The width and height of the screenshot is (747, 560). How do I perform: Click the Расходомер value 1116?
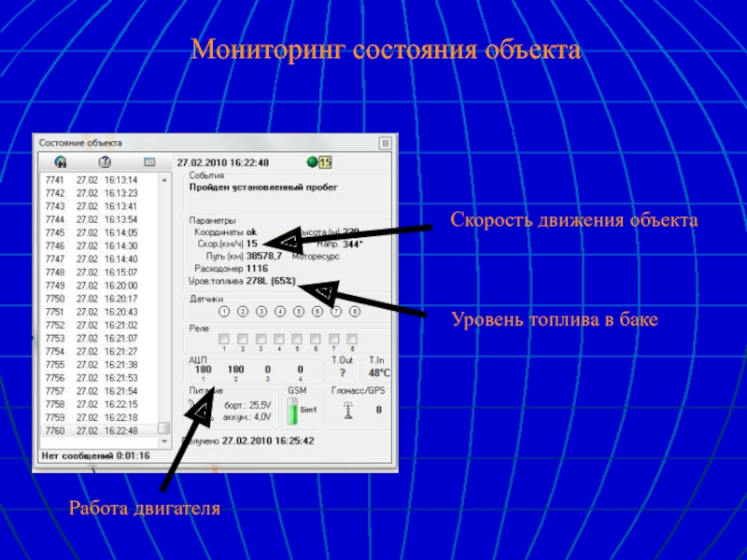tap(257, 269)
